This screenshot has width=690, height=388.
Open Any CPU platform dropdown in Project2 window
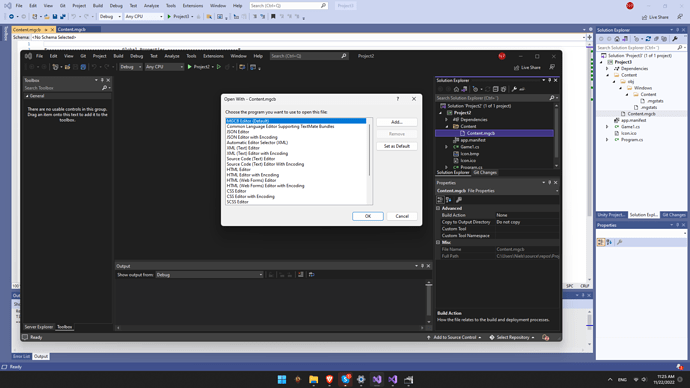point(164,67)
